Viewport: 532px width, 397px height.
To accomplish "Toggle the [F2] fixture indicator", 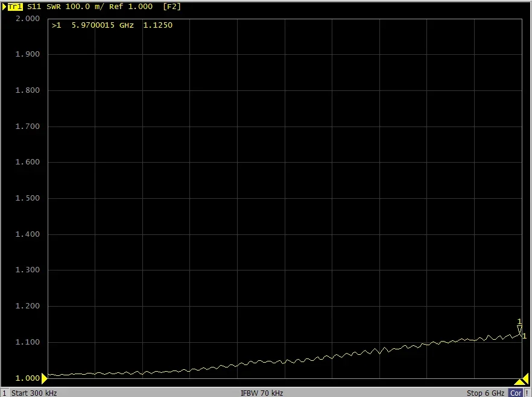I will (172, 7).
